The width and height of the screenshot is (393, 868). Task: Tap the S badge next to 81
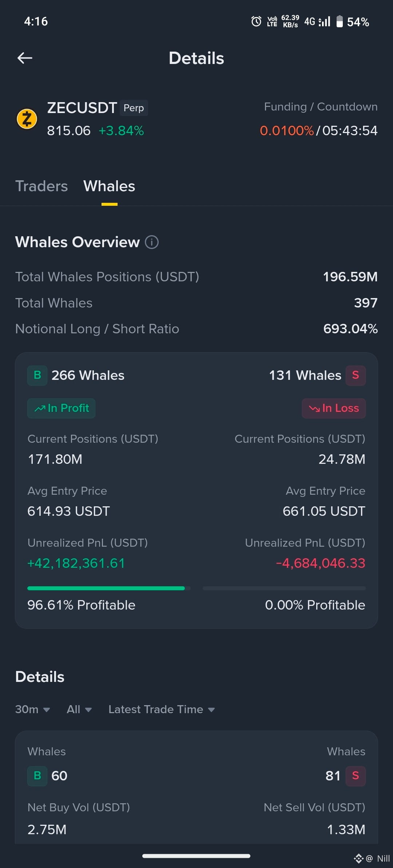356,776
